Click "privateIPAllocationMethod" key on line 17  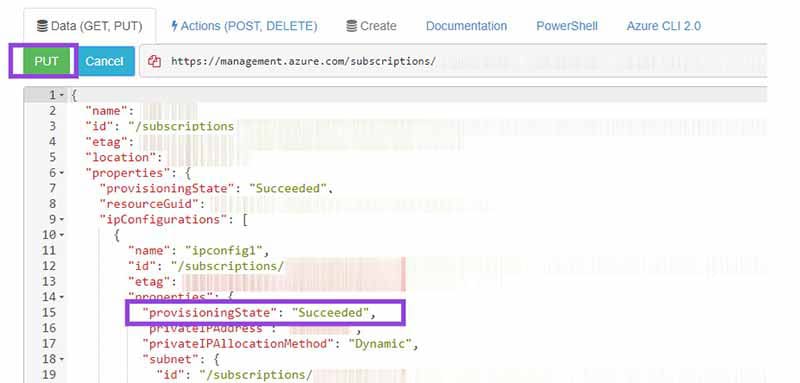[x=238, y=344]
